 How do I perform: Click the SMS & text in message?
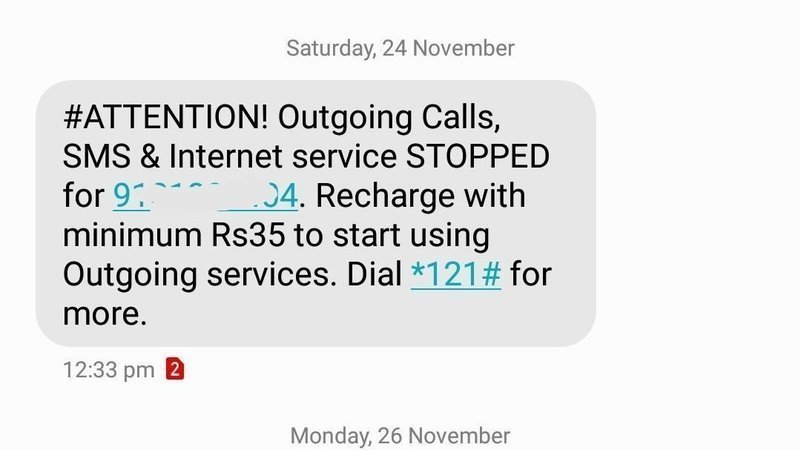111,157
